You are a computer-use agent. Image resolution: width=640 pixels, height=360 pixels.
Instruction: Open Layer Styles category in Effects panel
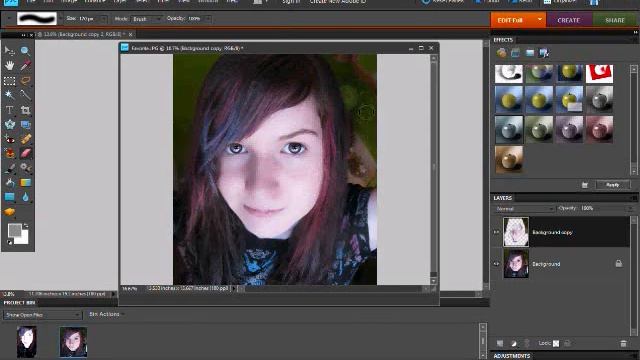tap(516, 53)
